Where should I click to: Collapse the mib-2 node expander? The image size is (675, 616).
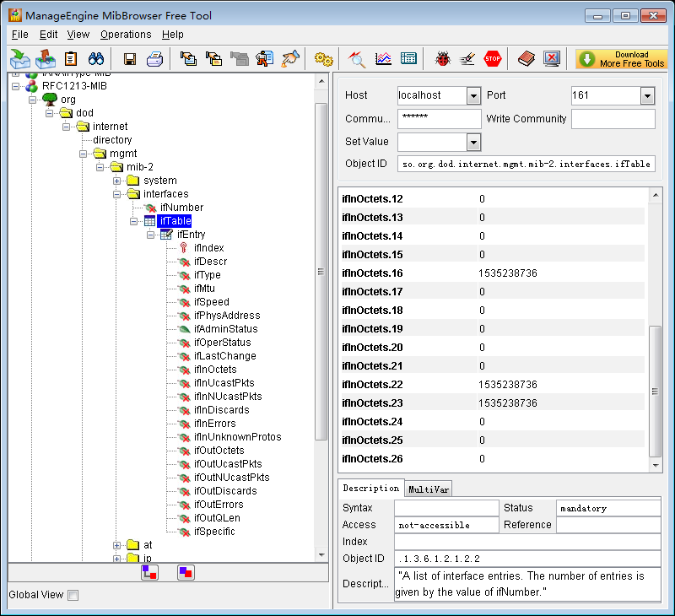(x=100, y=167)
